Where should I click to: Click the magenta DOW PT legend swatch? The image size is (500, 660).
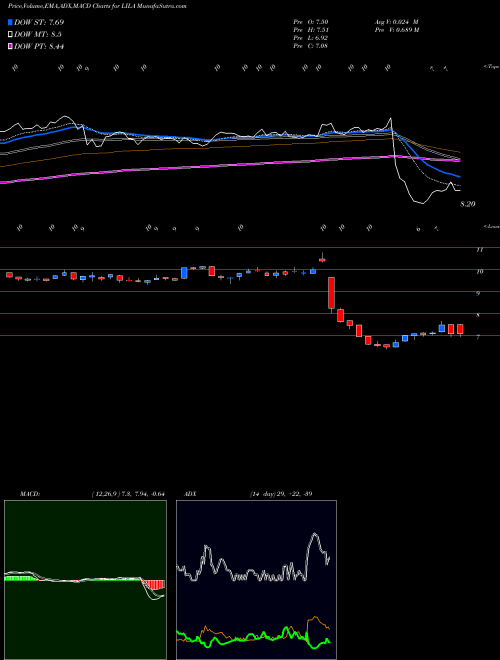[x=10, y=46]
